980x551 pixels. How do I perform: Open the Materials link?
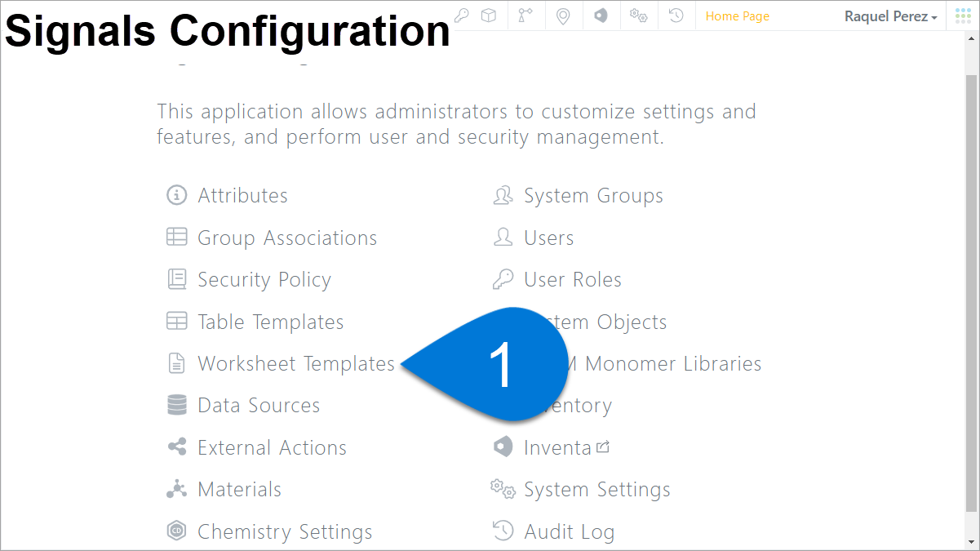[239, 489]
